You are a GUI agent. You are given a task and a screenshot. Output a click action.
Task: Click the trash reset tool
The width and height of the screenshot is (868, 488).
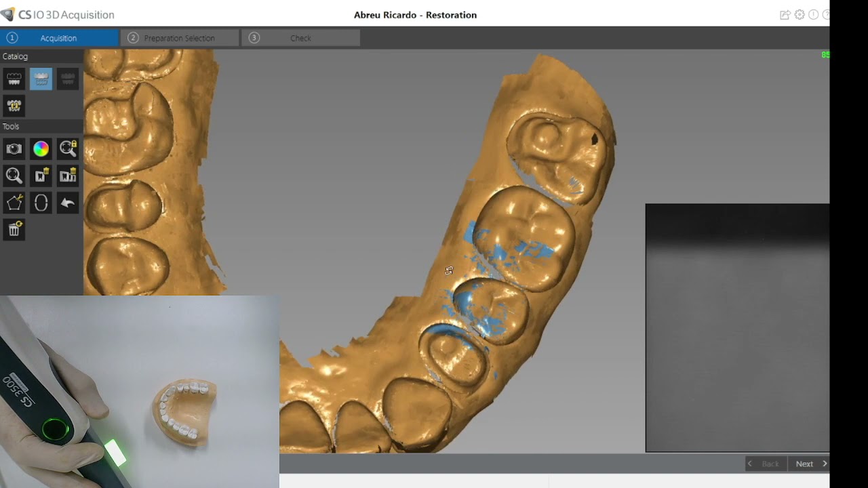pyautogui.click(x=14, y=230)
